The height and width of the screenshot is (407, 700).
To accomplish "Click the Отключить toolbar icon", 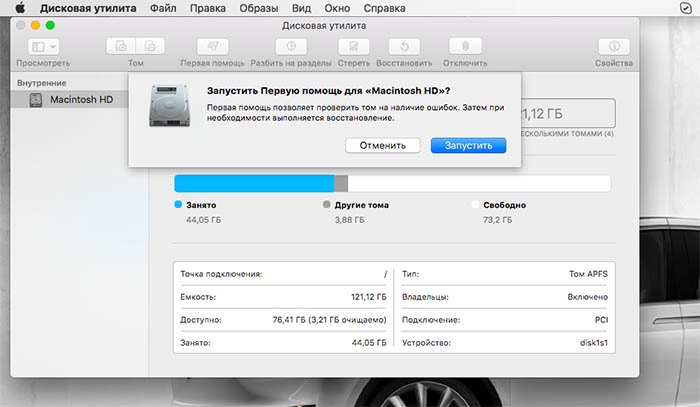I will tap(465, 46).
